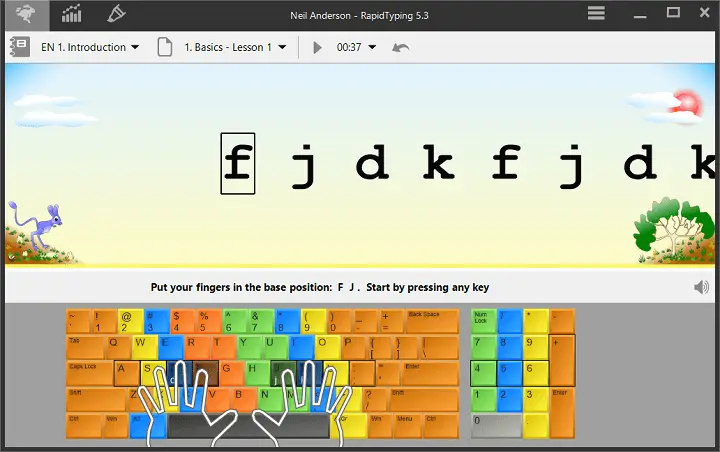
Task: Click the Enter key on main virtual keyboard
Action: [430, 373]
